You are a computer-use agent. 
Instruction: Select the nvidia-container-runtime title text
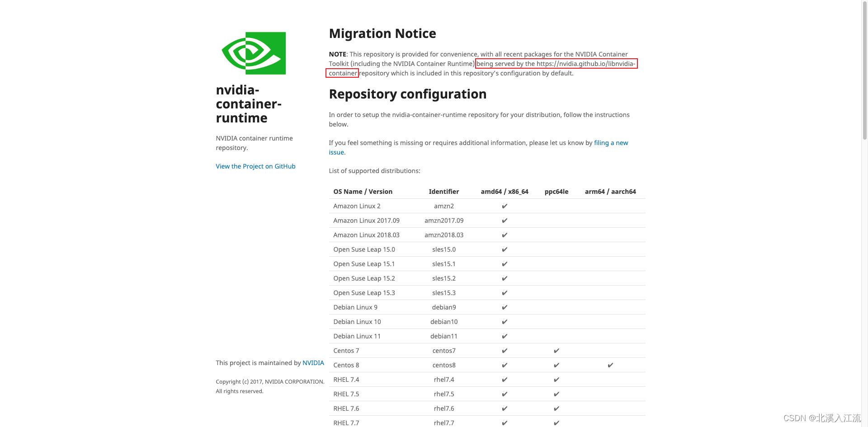click(x=249, y=104)
